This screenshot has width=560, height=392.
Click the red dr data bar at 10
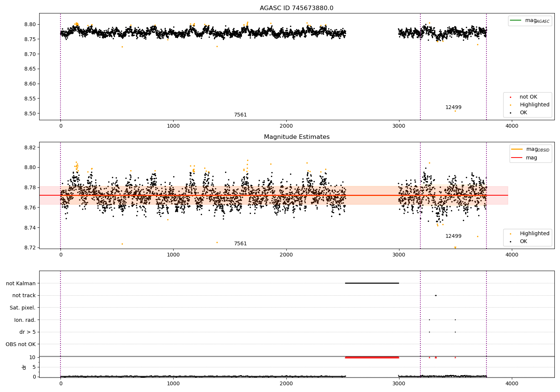[x=372, y=357]
